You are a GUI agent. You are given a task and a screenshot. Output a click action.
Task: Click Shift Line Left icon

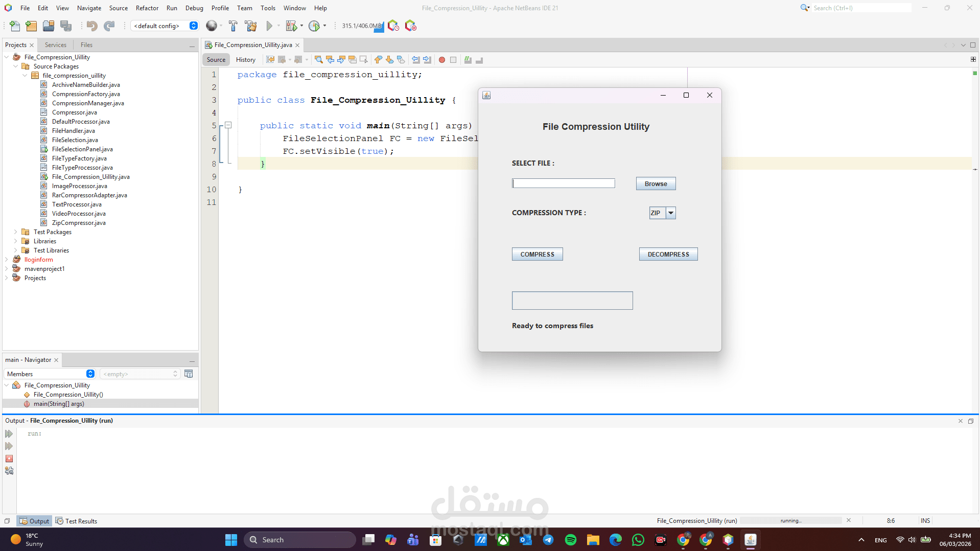416,60
